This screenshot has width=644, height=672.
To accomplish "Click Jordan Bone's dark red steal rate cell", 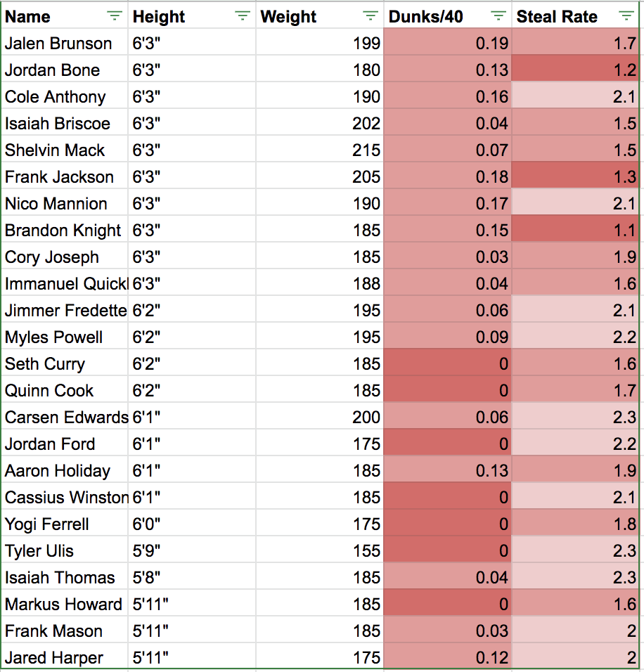I will pyautogui.click(x=575, y=70).
